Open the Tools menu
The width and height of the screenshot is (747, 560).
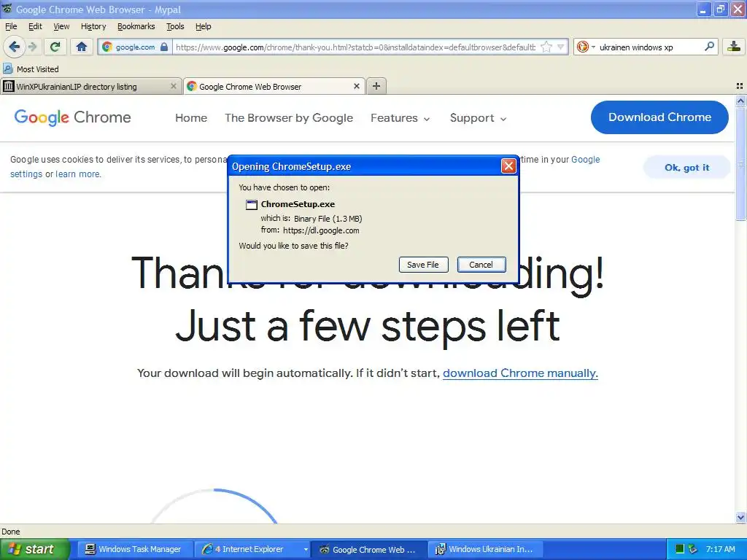click(175, 26)
